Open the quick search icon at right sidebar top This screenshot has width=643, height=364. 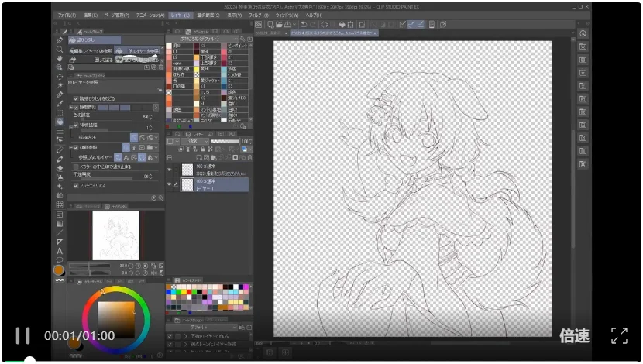583,33
